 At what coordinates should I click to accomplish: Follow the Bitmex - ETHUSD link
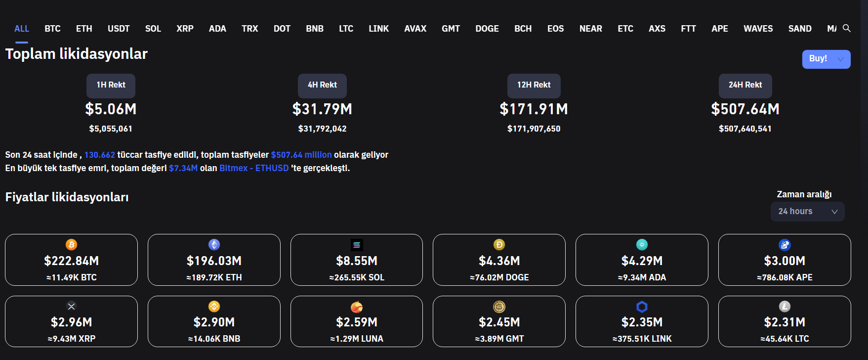coord(254,168)
